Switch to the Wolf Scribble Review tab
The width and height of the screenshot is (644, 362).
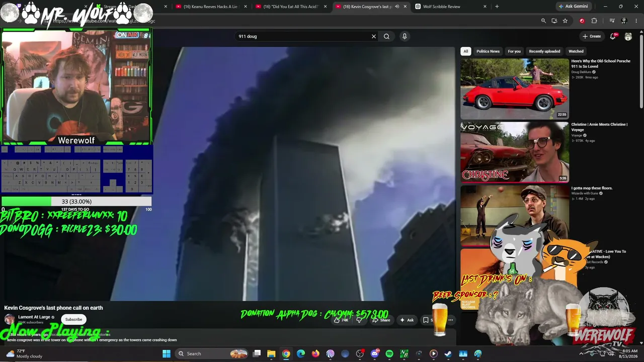[x=451, y=7]
